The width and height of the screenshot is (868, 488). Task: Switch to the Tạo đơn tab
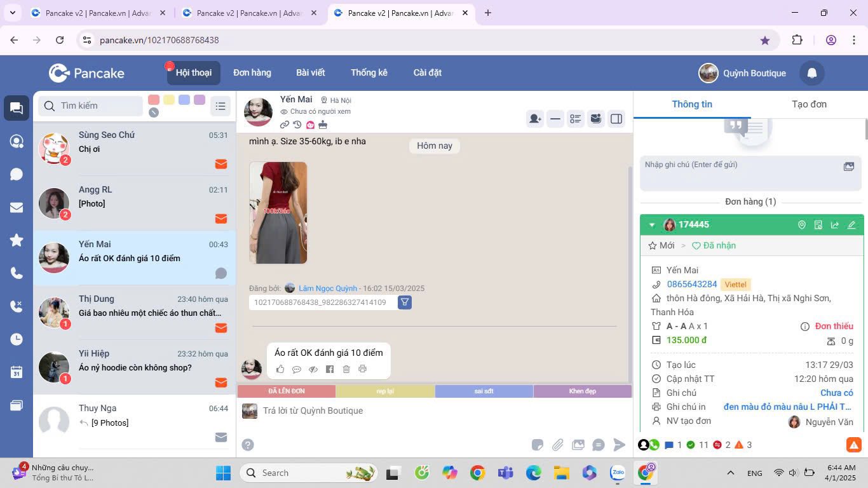pyautogui.click(x=809, y=104)
